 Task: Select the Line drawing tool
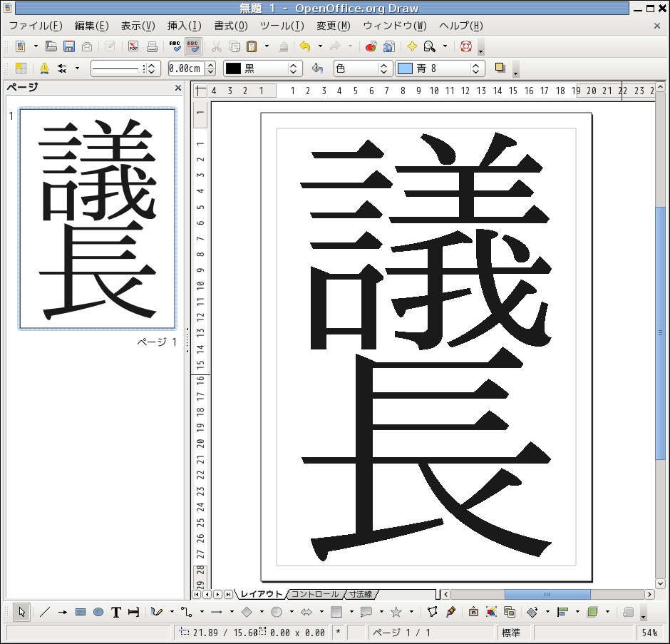tap(44, 612)
